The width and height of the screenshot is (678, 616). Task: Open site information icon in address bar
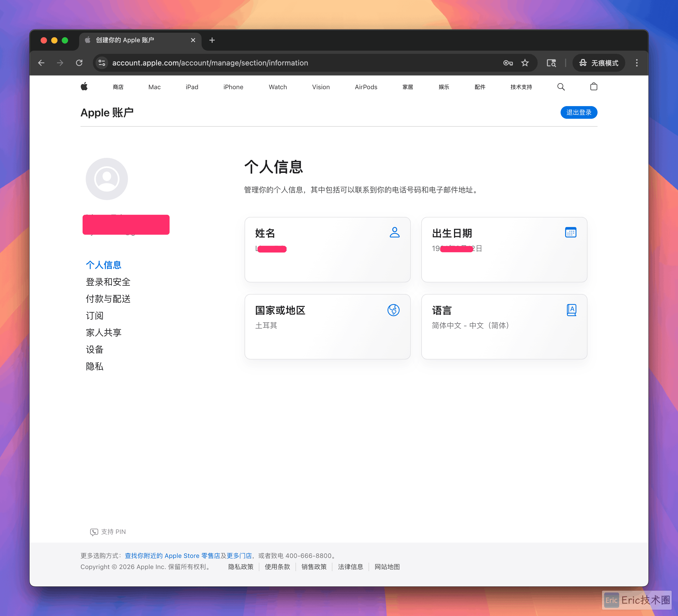click(x=102, y=63)
